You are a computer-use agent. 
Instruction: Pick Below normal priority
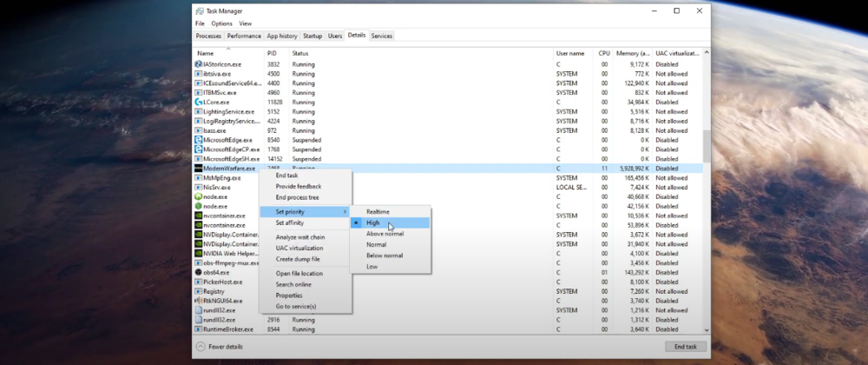click(x=385, y=255)
